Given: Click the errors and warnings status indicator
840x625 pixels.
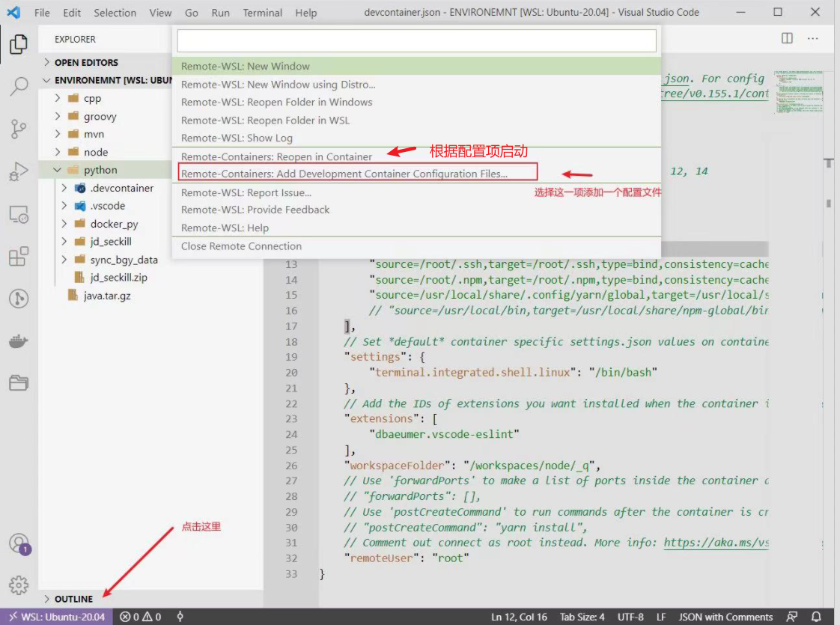Looking at the screenshot, I should (140, 617).
